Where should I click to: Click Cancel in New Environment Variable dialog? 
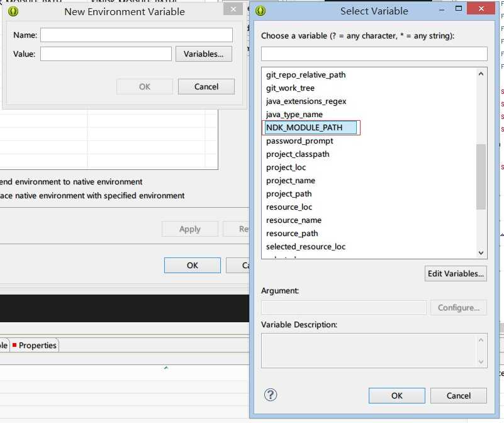[x=206, y=86]
